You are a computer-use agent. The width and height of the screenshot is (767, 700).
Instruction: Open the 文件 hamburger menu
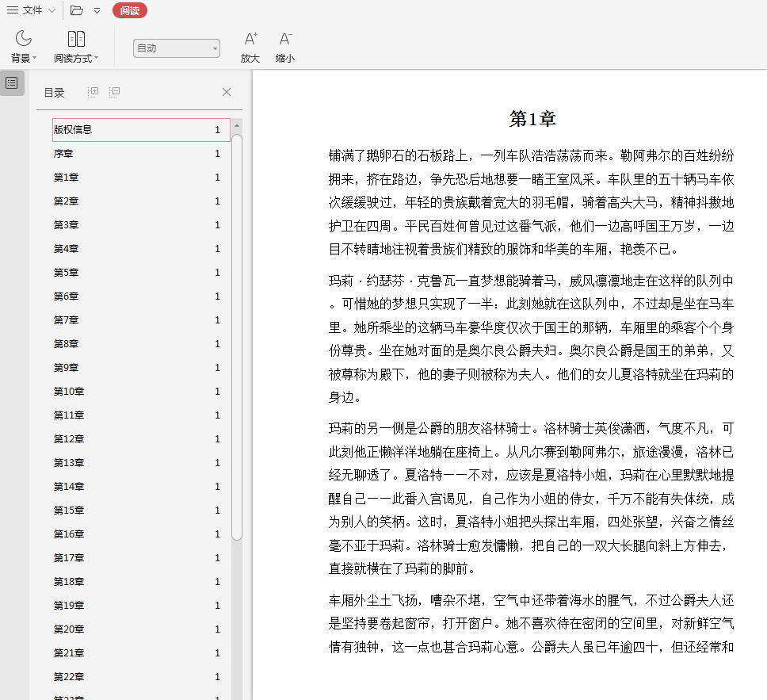pyautogui.click(x=25, y=10)
